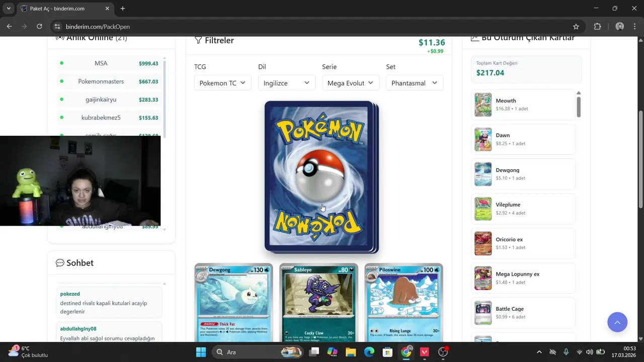Click the Battle Cage card thumbnail
The width and height of the screenshot is (644, 362).
click(483, 313)
